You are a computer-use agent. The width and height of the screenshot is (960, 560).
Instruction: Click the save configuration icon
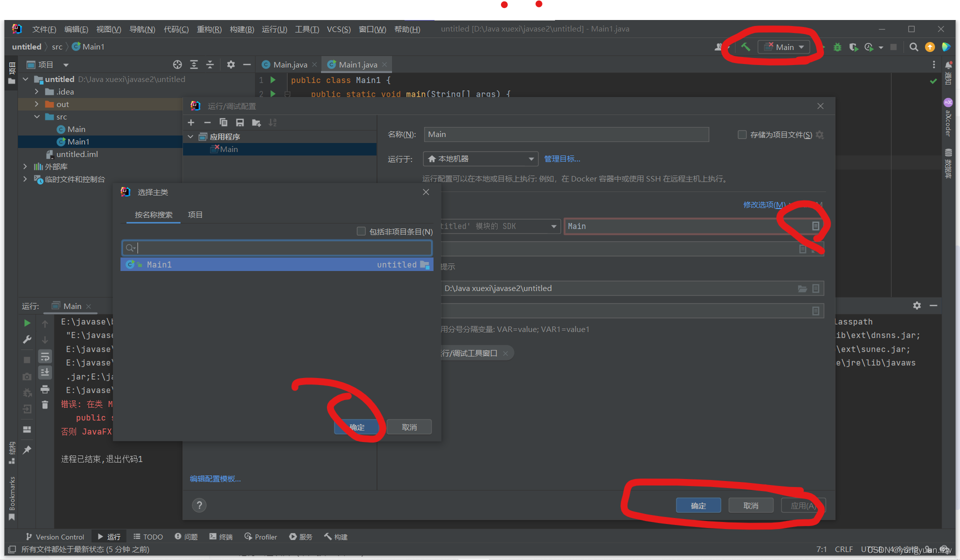point(240,122)
